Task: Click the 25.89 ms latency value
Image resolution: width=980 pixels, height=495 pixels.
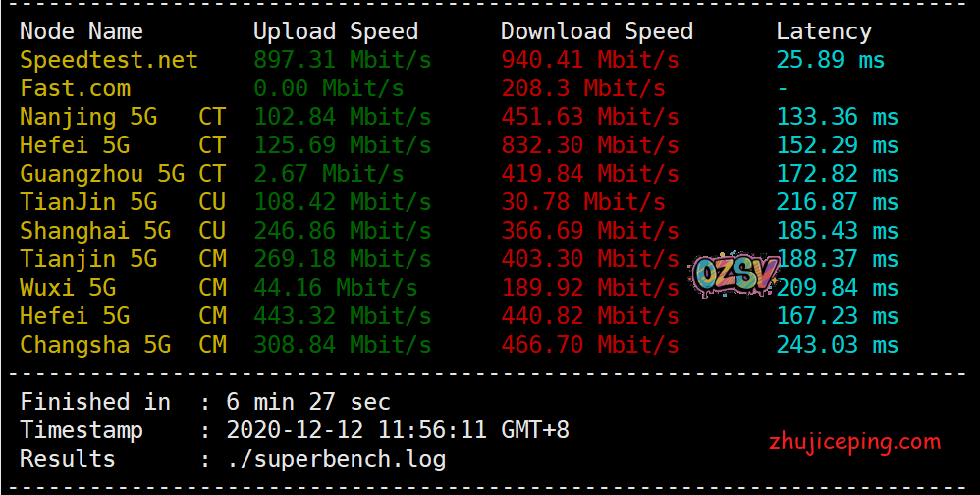Action: coord(831,60)
